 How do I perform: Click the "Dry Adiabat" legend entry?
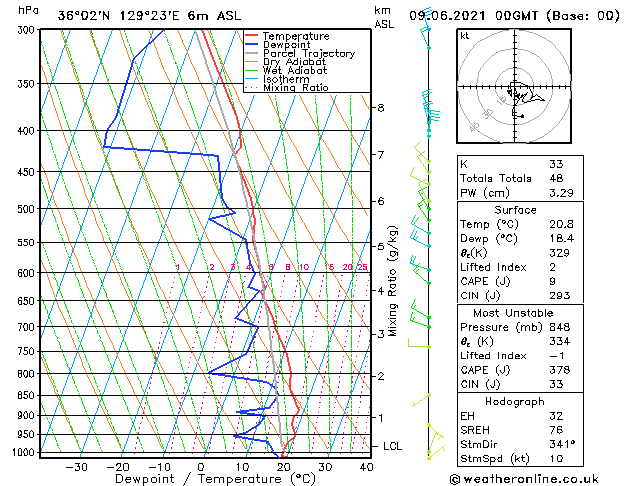click(294, 62)
